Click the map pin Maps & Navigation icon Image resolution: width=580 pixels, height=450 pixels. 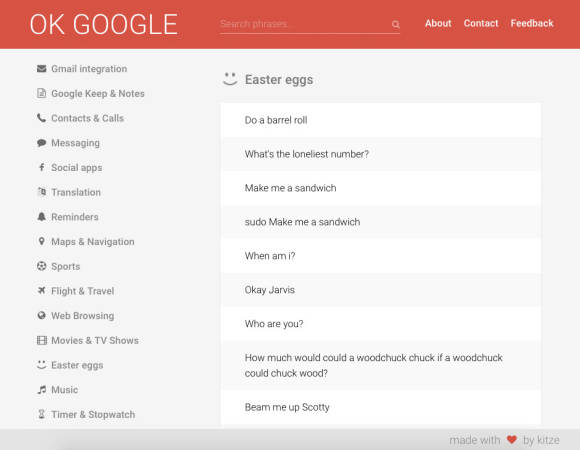[41, 241]
